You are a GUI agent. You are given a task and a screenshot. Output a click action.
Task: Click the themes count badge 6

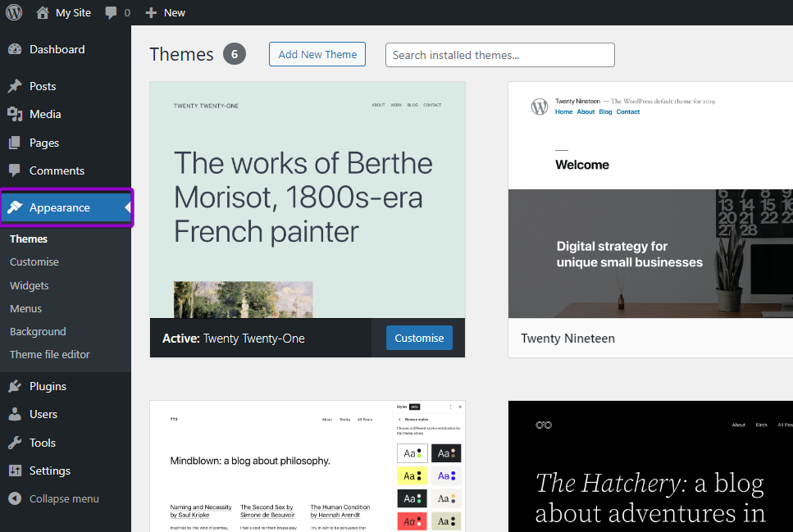tap(235, 54)
